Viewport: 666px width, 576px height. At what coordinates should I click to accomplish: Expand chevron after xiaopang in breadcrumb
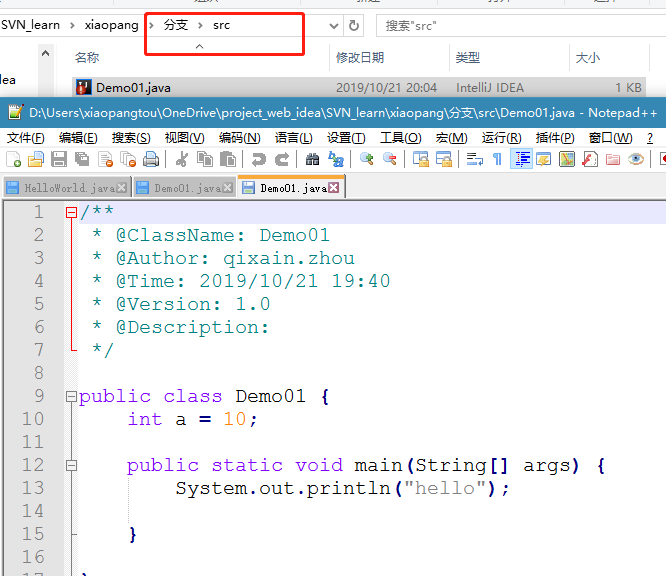pos(151,25)
